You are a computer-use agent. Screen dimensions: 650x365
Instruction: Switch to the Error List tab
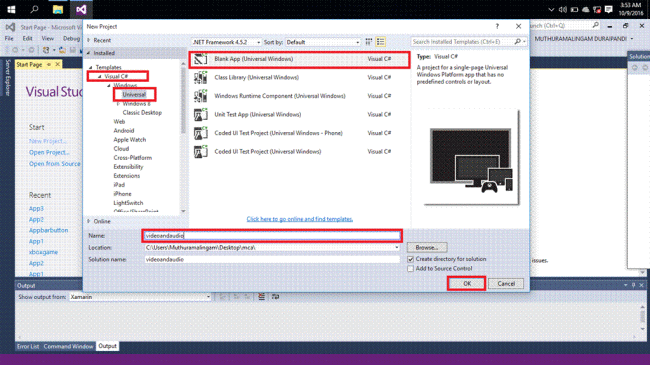[28, 346]
